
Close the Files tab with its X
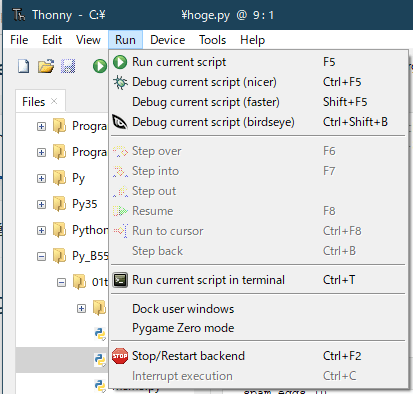pyautogui.click(x=54, y=101)
